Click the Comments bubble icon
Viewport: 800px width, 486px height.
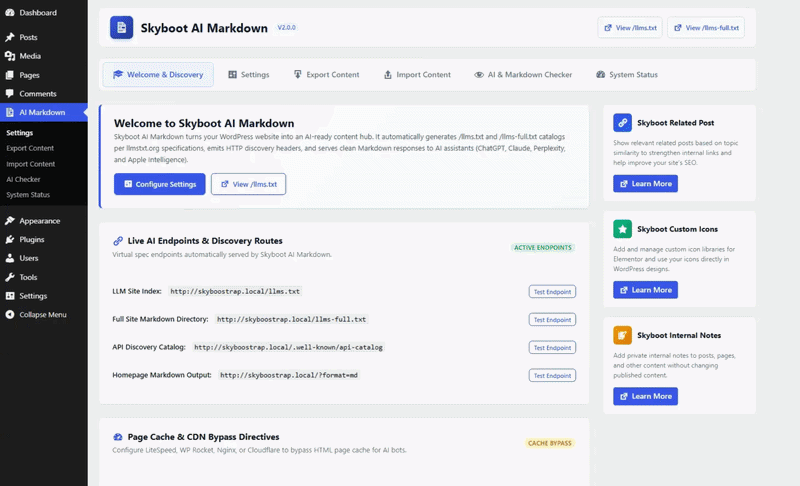coord(10,93)
